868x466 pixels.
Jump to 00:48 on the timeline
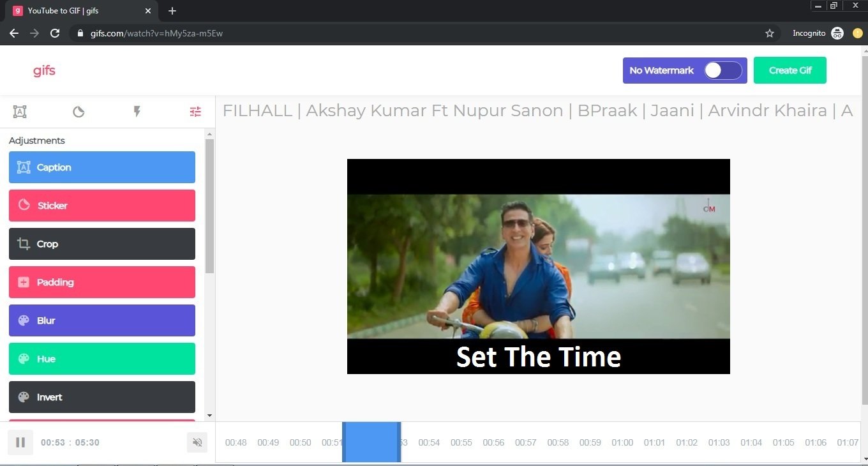click(236, 442)
